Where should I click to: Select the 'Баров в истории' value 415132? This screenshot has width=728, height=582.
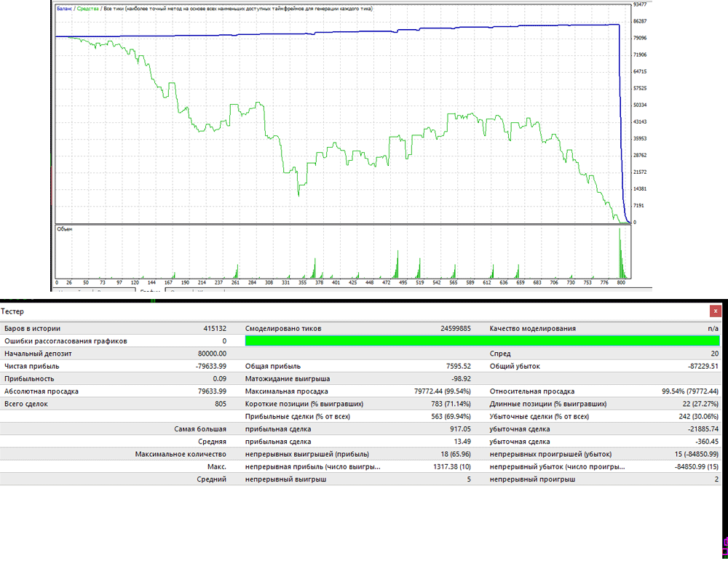coord(215,329)
